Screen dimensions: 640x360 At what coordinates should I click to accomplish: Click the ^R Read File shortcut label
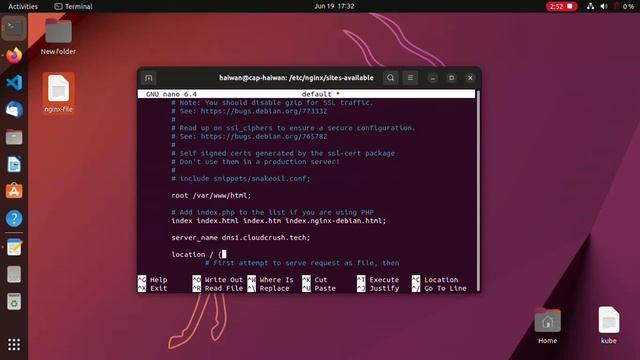click(x=218, y=288)
